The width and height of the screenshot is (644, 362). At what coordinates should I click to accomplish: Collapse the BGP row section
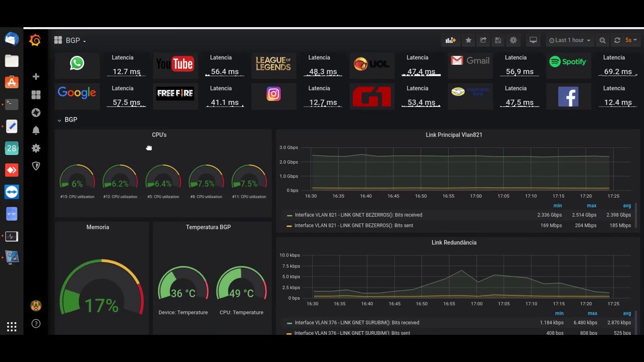pyautogui.click(x=67, y=120)
